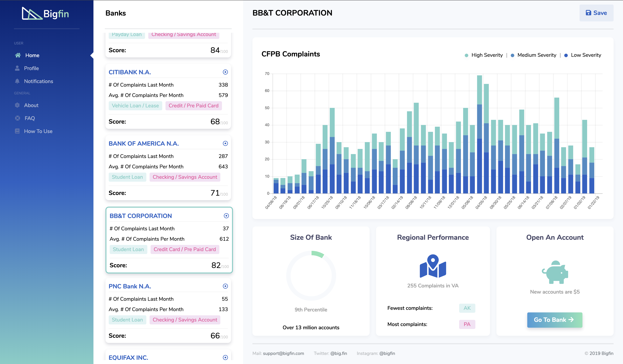This screenshot has width=623, height=364.
Task: Click the Go To Bank button
Action: pyautogui.click(x=555, y=320)
